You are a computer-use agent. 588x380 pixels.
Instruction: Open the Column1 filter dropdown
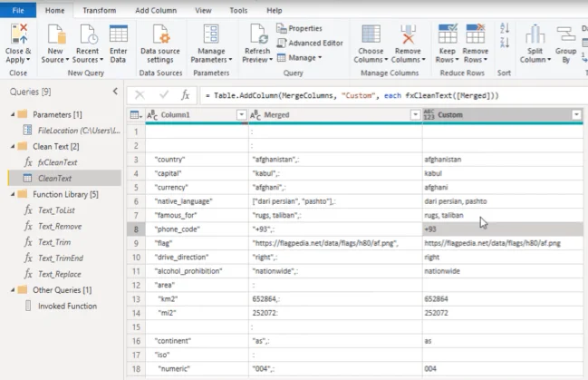[242, 115]
